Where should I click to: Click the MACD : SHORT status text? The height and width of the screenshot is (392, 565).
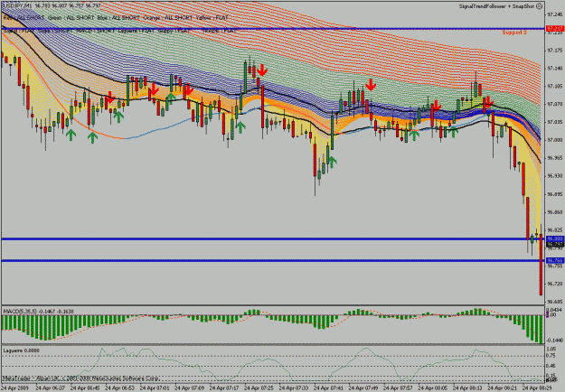click(96, 32)
